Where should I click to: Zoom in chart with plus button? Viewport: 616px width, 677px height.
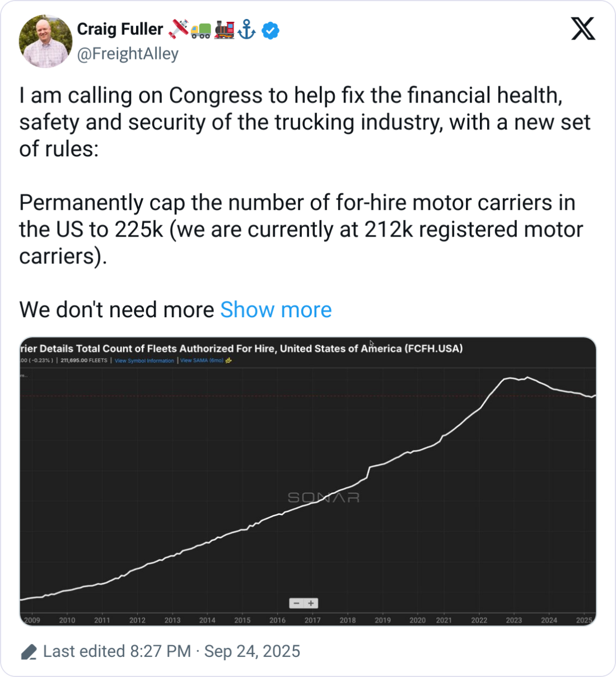click(311, 603)
